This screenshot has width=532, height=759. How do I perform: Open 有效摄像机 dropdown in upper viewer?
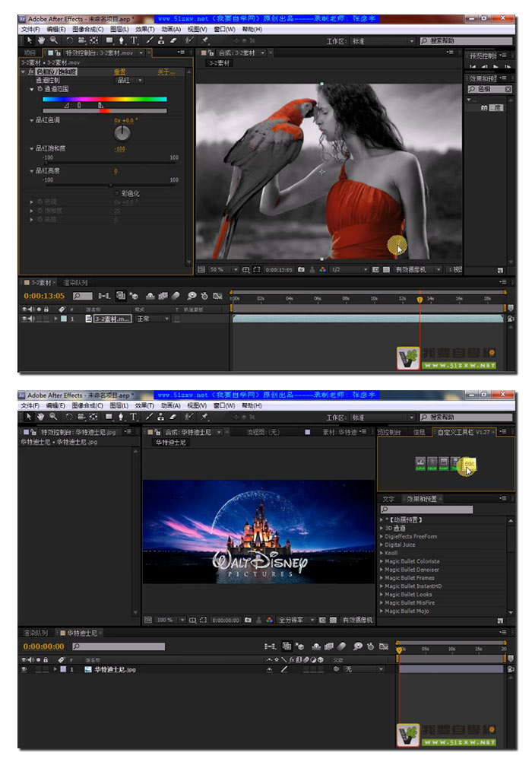coord(418,269)
